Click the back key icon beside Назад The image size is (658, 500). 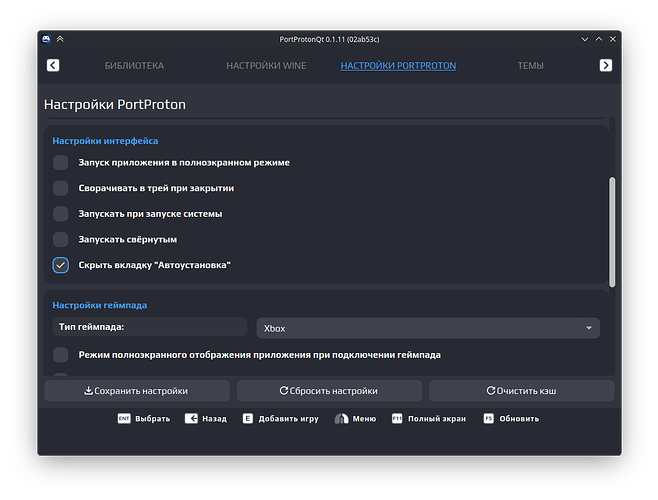pos(191,419)
